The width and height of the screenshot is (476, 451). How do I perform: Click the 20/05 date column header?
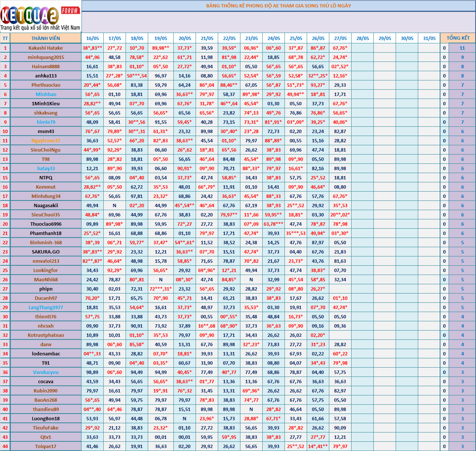[x=184, y=38]
